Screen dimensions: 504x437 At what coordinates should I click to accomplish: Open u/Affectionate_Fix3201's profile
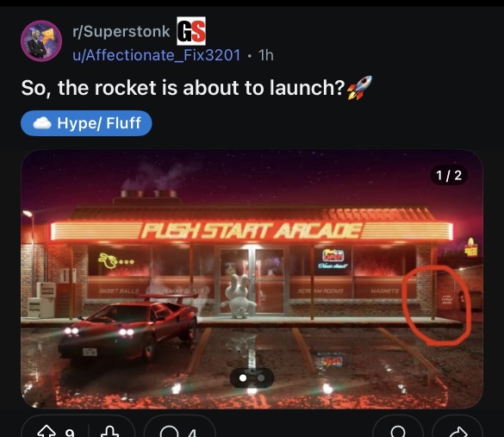coord(156,55)
